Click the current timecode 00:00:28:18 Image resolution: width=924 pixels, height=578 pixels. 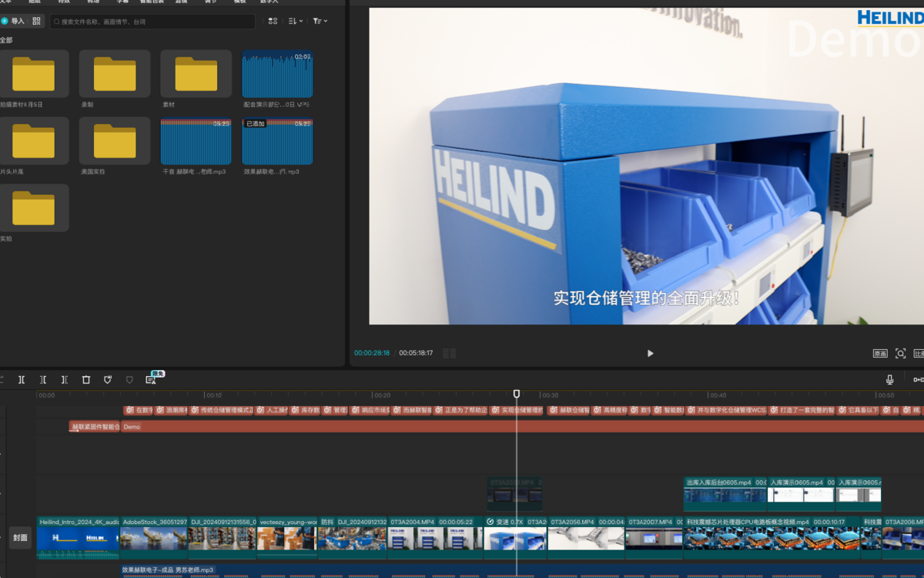point(372,353)
